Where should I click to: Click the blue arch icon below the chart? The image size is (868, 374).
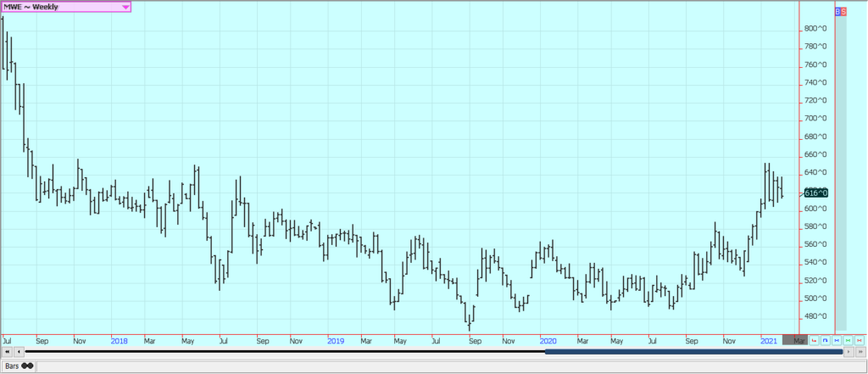826,340
